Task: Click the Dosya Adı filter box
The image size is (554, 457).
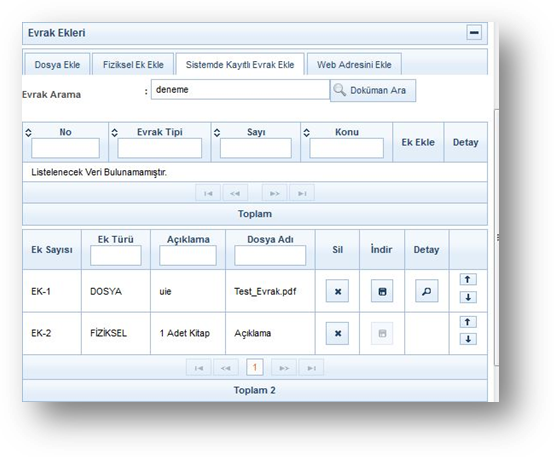Action: 270,256
